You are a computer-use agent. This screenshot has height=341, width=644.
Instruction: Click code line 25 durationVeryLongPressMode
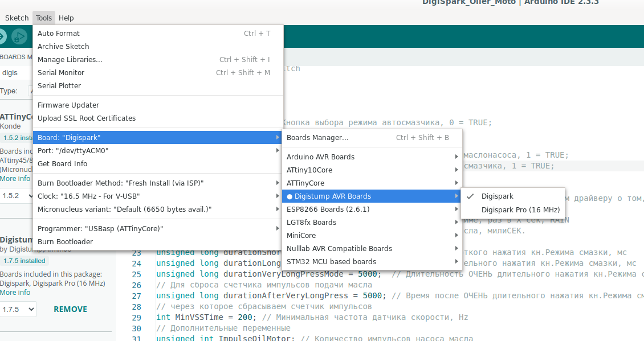coord(400,274)
